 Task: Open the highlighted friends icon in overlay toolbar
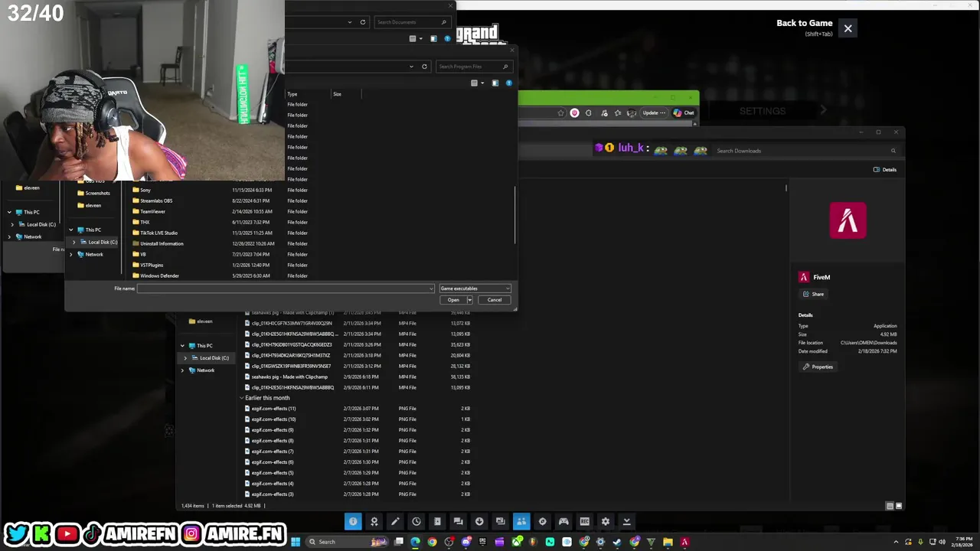[521, 521]
